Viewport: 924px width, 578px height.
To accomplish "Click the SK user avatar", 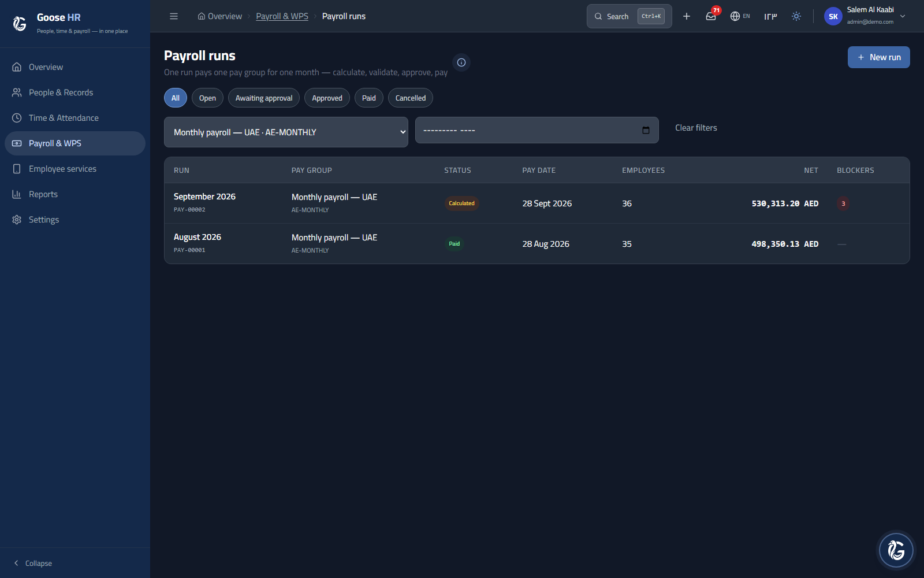I will (833, 16).
